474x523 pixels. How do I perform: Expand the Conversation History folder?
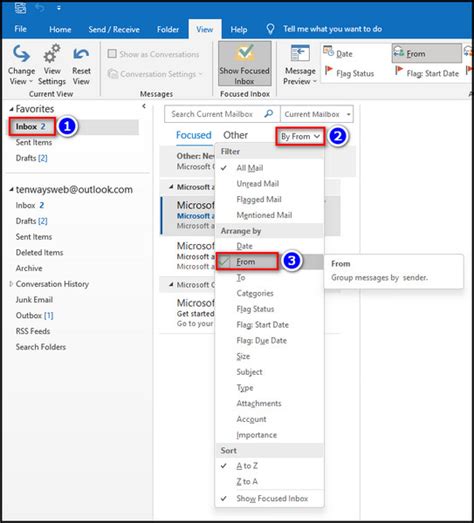pos(11,284)
